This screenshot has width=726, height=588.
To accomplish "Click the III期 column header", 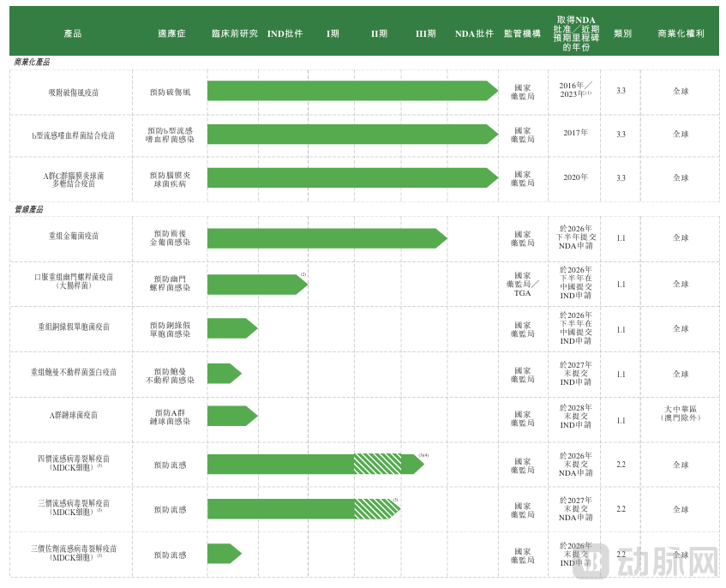I will tap(425, 33).
